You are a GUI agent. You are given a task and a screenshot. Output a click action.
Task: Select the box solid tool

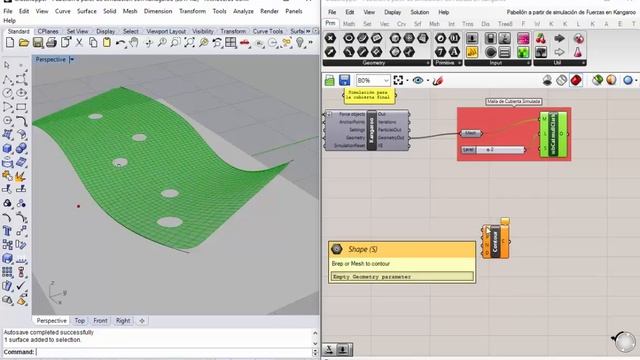7,148
